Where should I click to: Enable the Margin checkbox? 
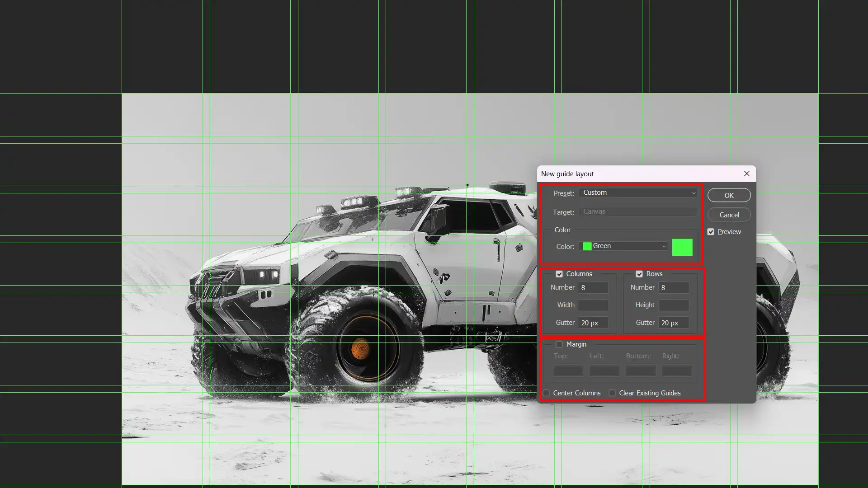point(559,344)
